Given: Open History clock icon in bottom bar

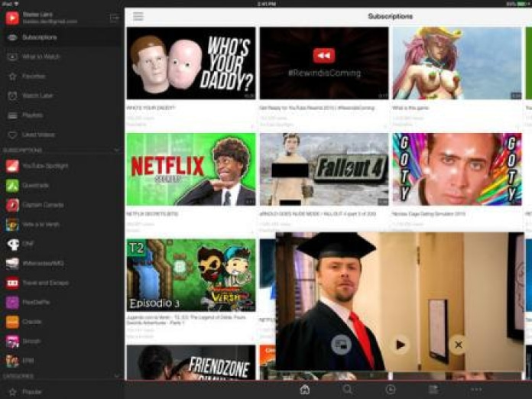Looking at the screenshot, I should point(391,390).
